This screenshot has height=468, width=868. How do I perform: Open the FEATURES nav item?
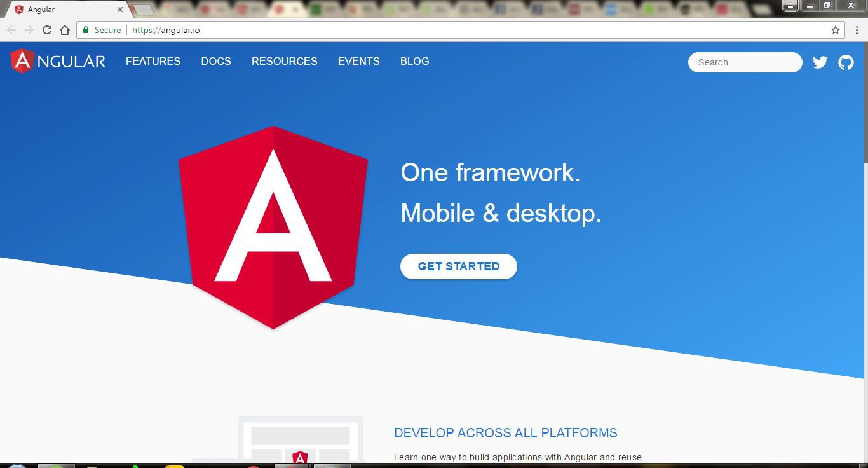(x=153, y=61)
